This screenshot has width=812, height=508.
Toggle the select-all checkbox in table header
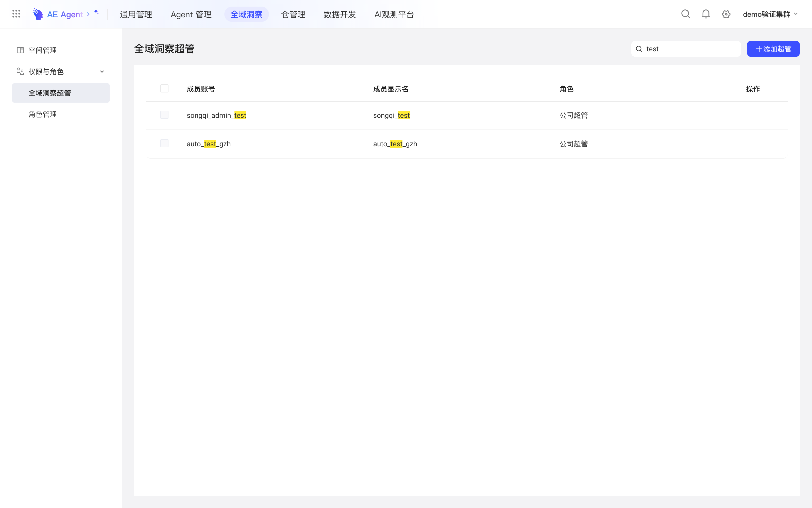point(164,88)
